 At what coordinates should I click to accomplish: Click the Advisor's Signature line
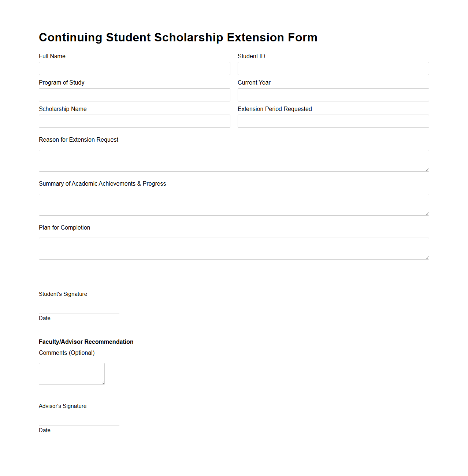(x=79, y=401)
